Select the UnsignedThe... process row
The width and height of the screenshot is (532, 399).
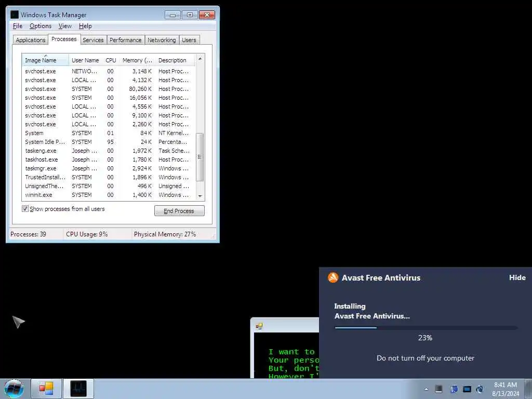(109, 186)
